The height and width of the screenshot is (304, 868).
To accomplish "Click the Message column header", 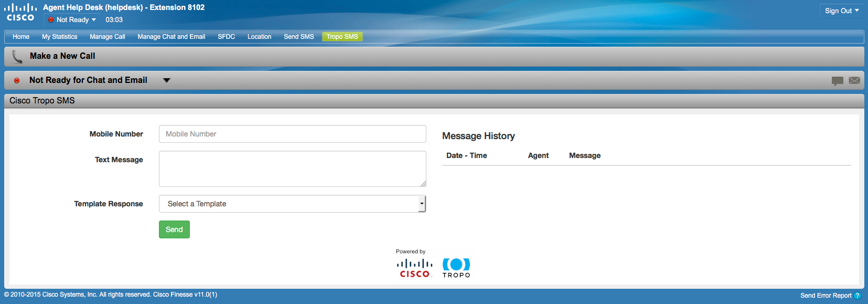I will pyautogui.click(x=585, y=155).
